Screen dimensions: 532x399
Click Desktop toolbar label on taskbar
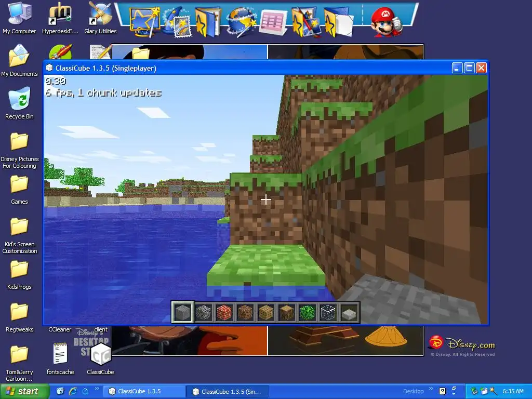tap(413, 392)
